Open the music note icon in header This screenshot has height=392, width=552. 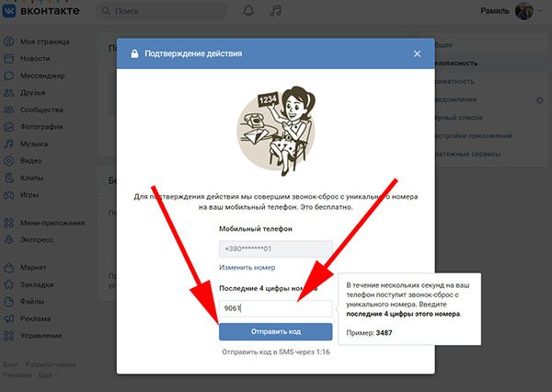pos(275,11)
